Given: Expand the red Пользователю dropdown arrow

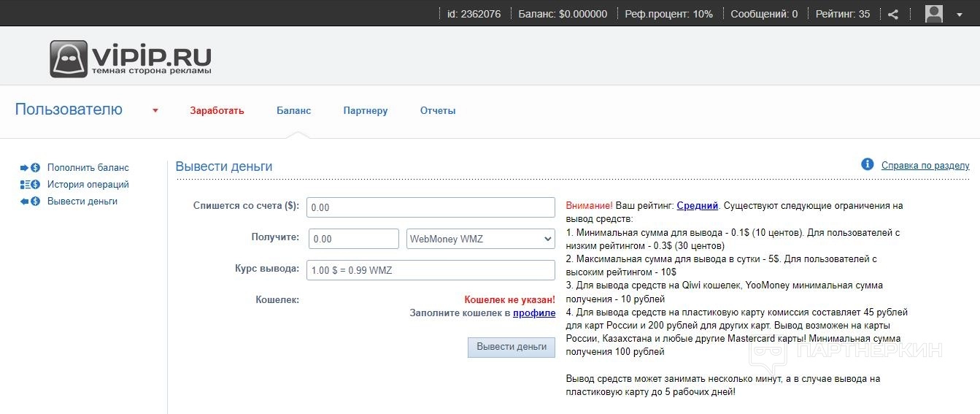Looking at the screenshot, I should tap(155, 111).
